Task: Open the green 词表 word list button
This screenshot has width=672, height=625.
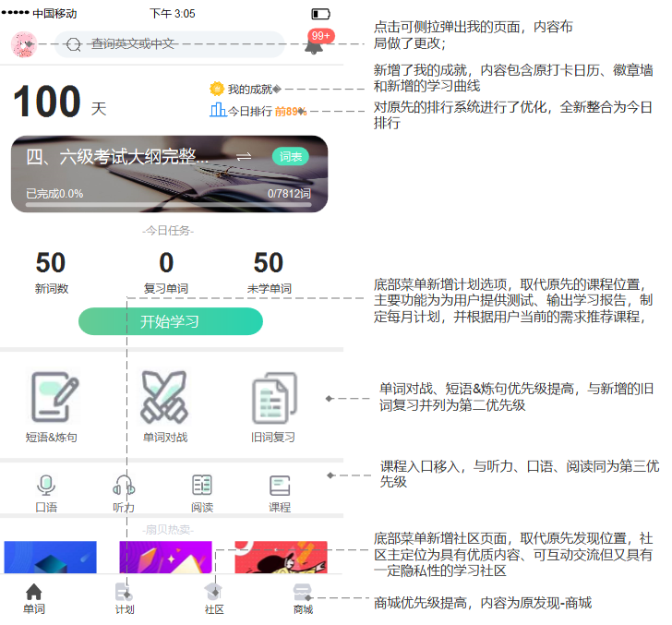Action: pos(291,156)
